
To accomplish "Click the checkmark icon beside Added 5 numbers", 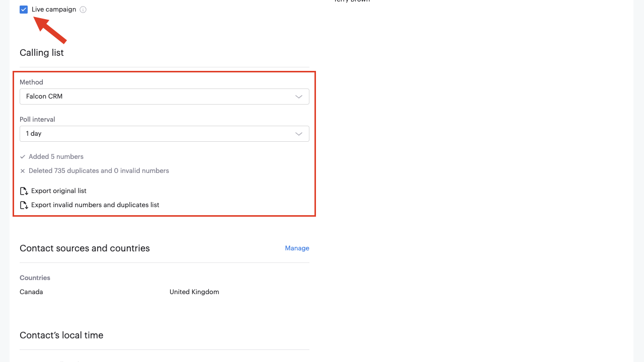I will pos(23,157).
